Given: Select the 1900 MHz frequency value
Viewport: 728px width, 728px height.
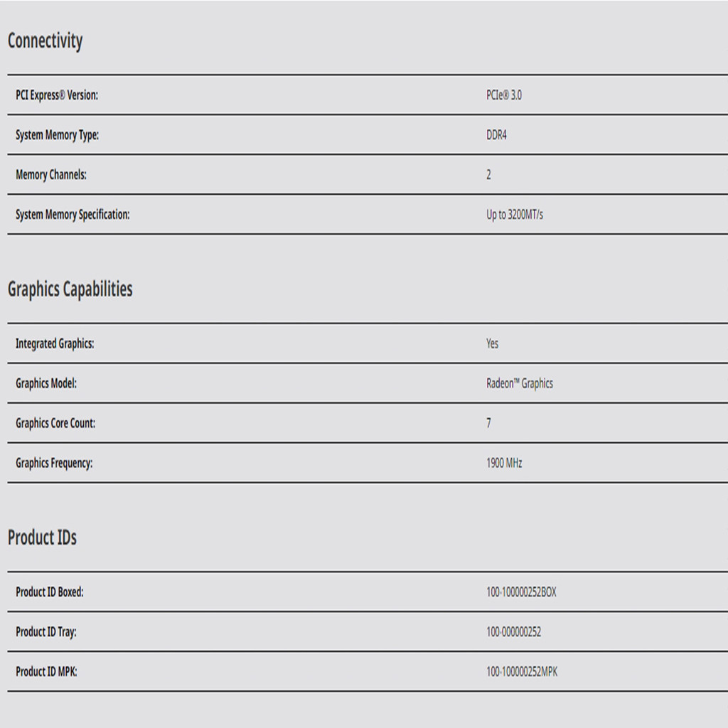Looking at the screenshot, I should click(504, 464).
